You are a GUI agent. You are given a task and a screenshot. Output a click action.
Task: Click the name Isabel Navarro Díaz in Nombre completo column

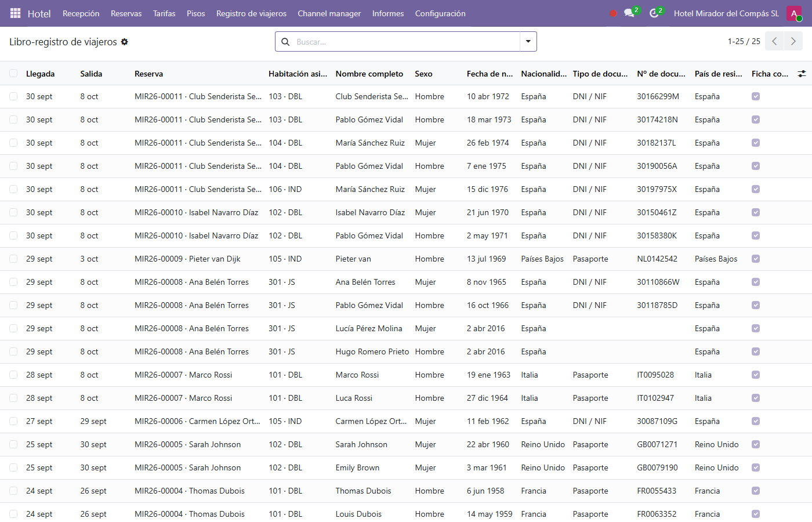coord(370,212)
